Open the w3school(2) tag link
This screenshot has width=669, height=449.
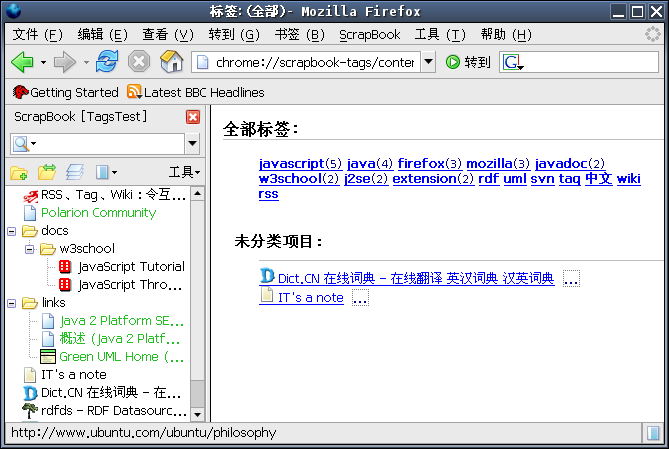(299, 179)
